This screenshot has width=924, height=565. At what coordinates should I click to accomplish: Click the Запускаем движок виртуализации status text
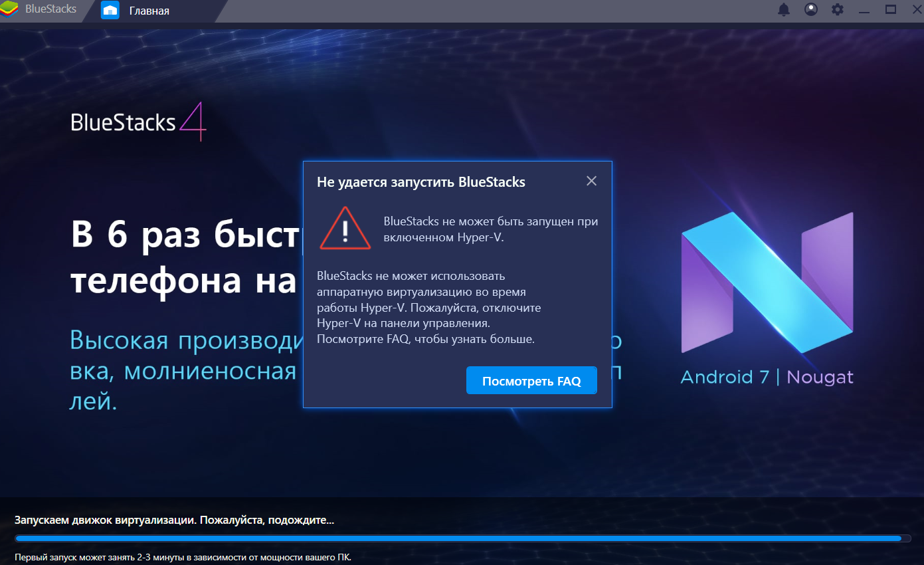(x=174, y=520)
